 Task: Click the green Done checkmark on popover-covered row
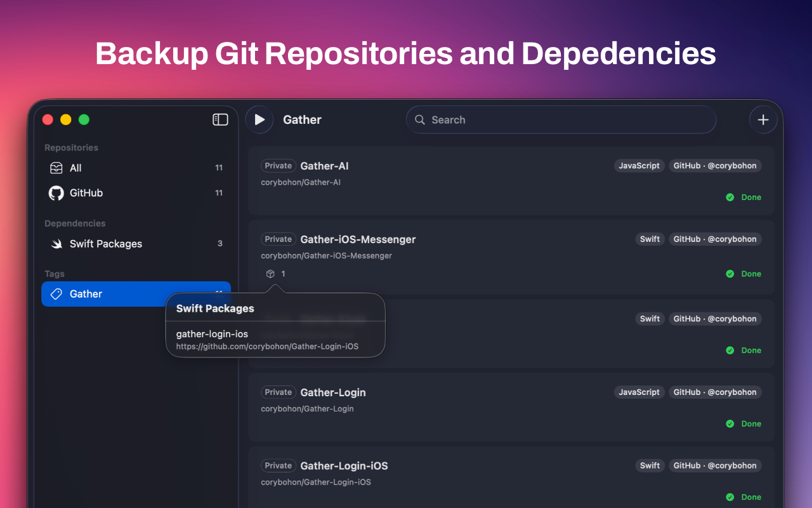pyautogui.click(x=730, y=351)
